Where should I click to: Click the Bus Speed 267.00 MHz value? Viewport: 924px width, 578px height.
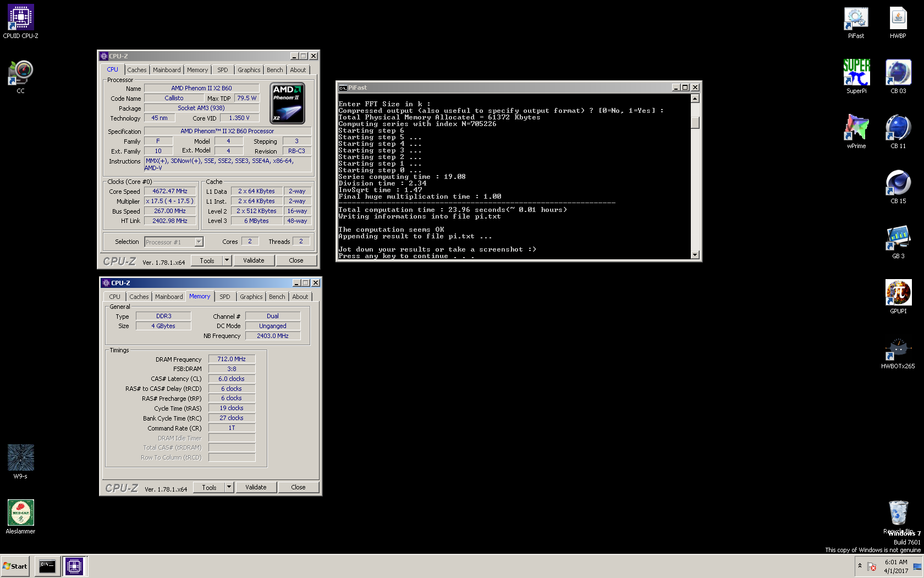170,211
